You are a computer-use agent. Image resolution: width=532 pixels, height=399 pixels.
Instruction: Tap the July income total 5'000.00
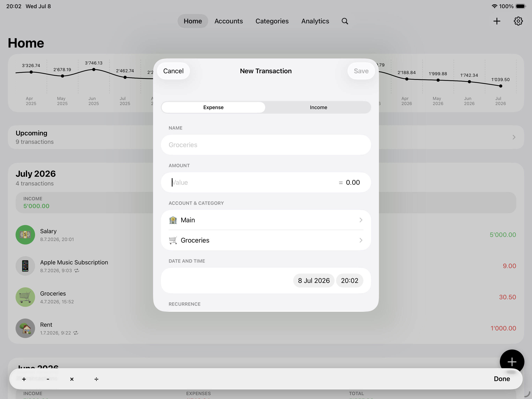36,206
